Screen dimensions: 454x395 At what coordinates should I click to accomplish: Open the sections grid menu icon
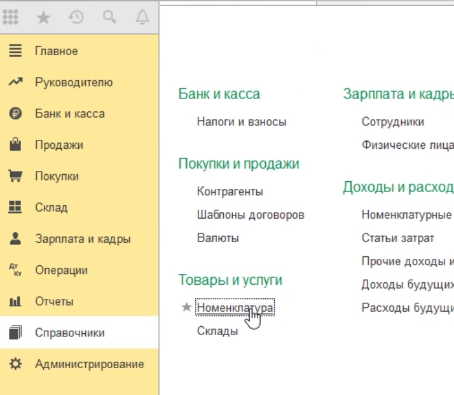[x=10, y=17]
